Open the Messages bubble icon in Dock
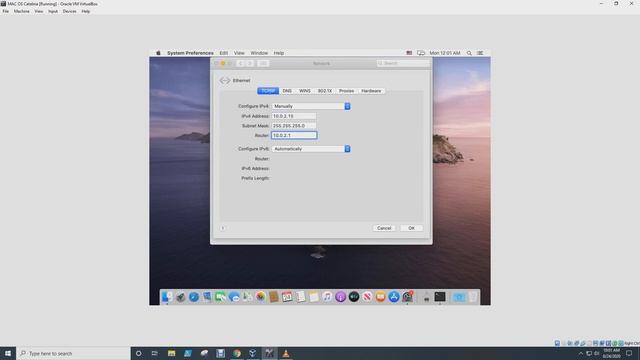 pos(234,297)
